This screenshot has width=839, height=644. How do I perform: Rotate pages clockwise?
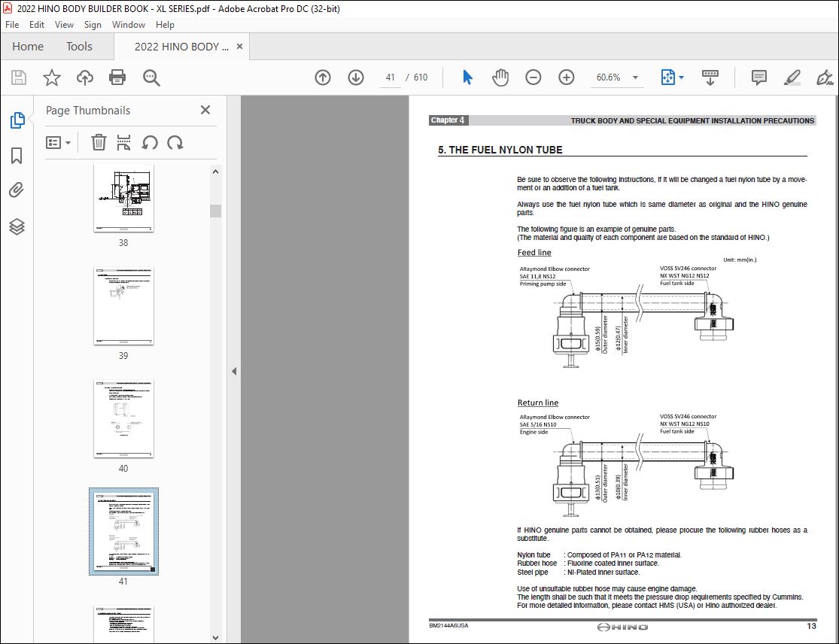tap(175, 142)
